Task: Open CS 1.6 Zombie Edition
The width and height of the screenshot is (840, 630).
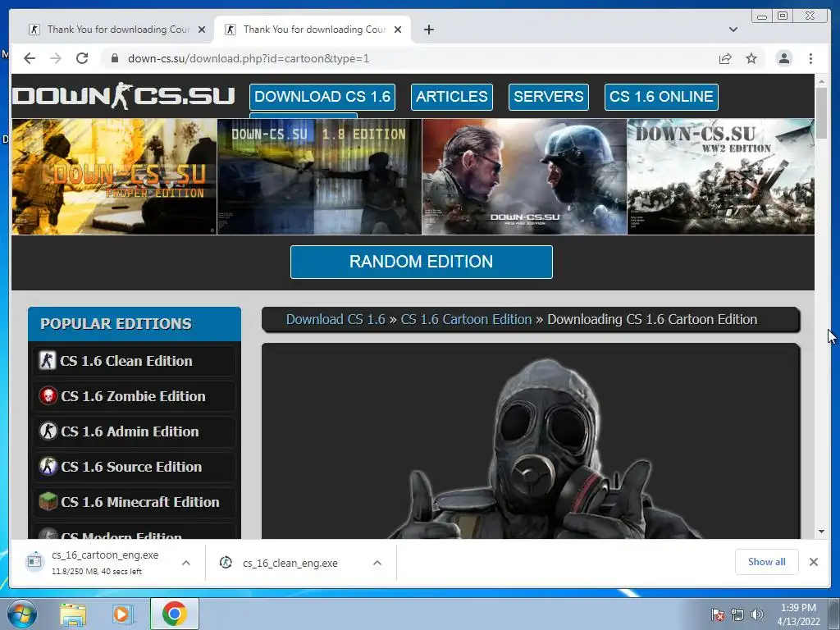Action: coord(134,396)
